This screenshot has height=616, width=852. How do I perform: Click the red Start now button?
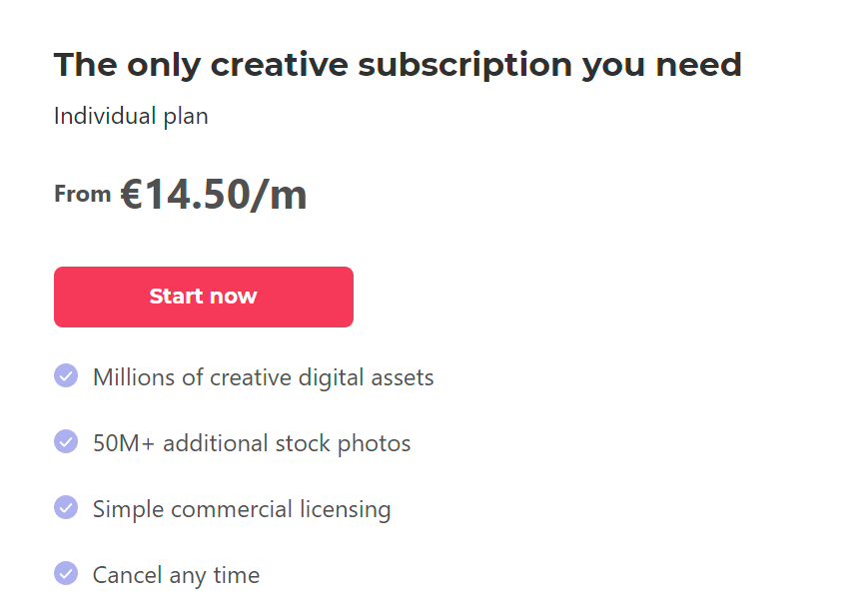click(203, 297)
